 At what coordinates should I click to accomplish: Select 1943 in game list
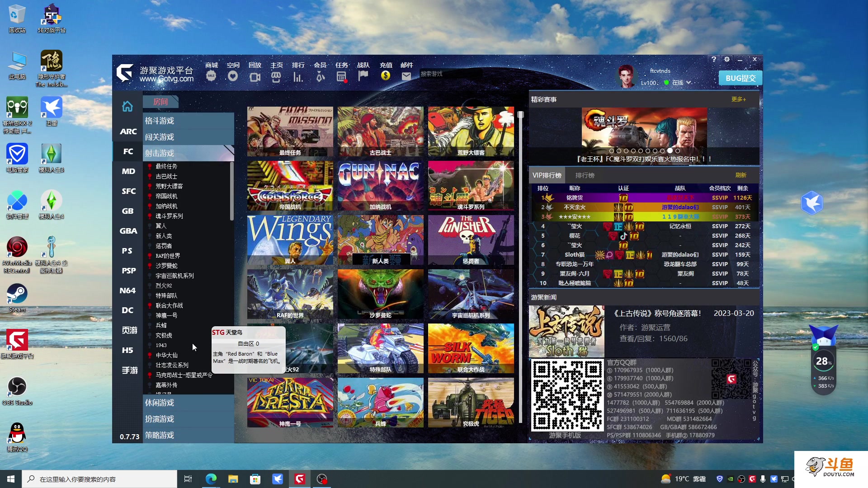[x=161, y=345]
